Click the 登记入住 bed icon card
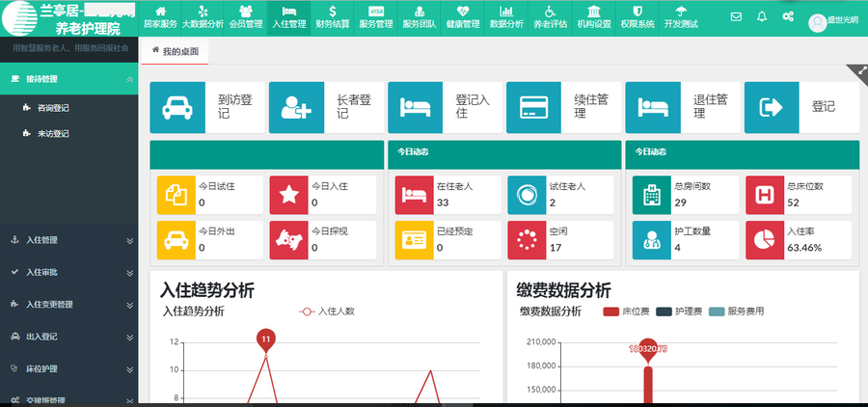 (415, 107)
